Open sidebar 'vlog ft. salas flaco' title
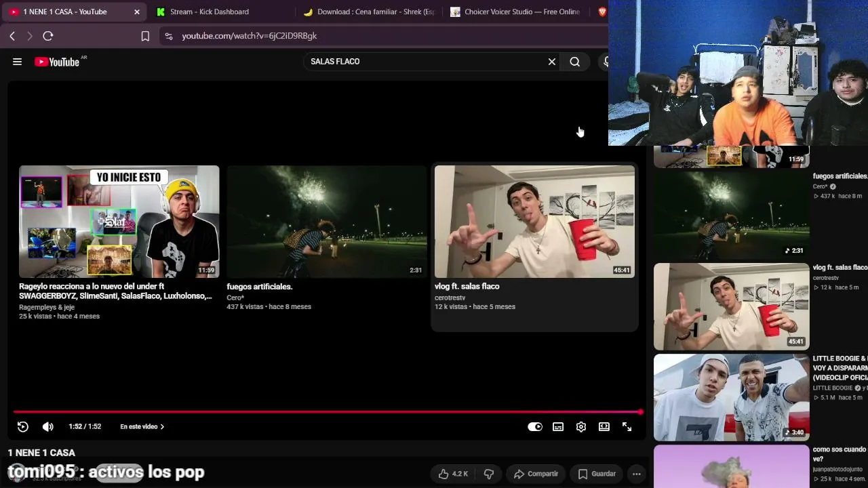This screenshot has height=488, width=868. (840, 268)
